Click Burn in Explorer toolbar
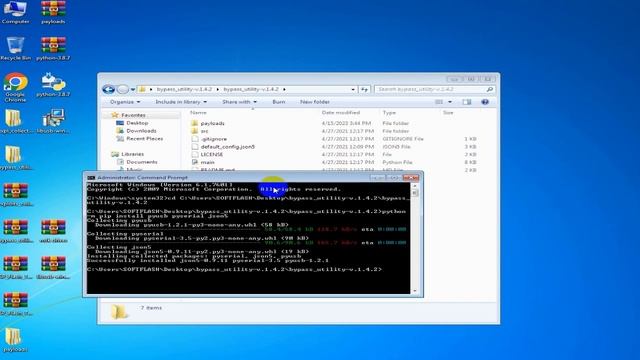Image resolution: width=640 pixels, height=360 pixels. click(x=279, y=102)
